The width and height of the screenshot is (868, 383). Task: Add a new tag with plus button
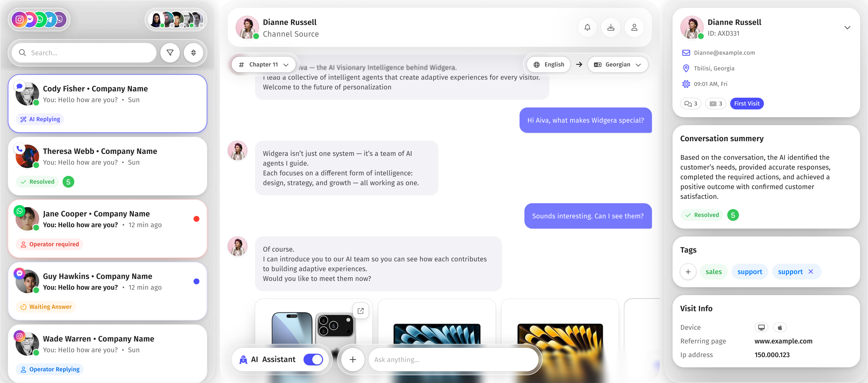coord(688,272)
